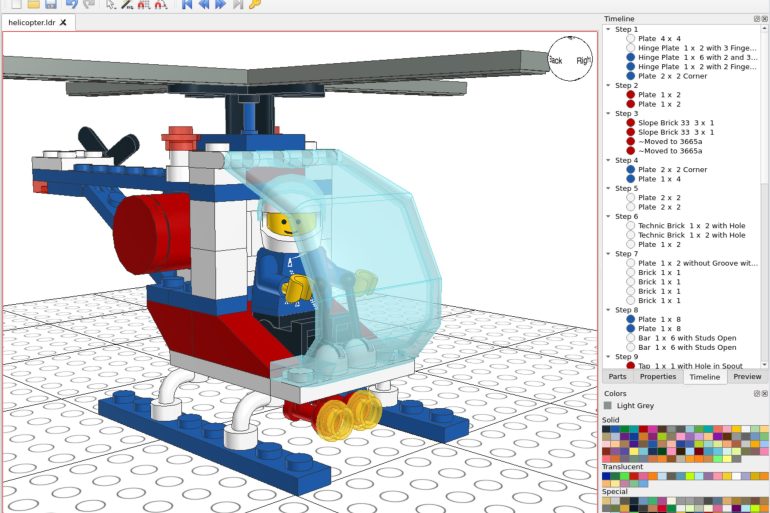The image size is (770, 513).
Task: Collapse Step 5 in the timeline
Action: click(608, 189)
